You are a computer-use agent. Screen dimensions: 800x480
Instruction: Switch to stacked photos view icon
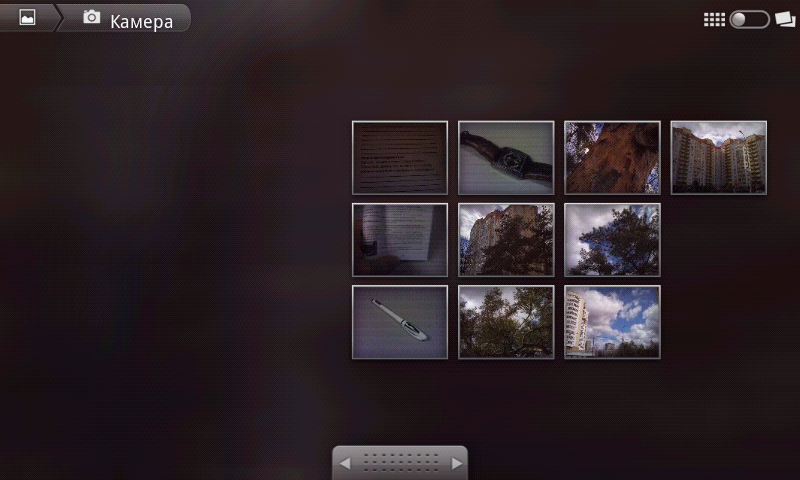[x=785, y=19]
